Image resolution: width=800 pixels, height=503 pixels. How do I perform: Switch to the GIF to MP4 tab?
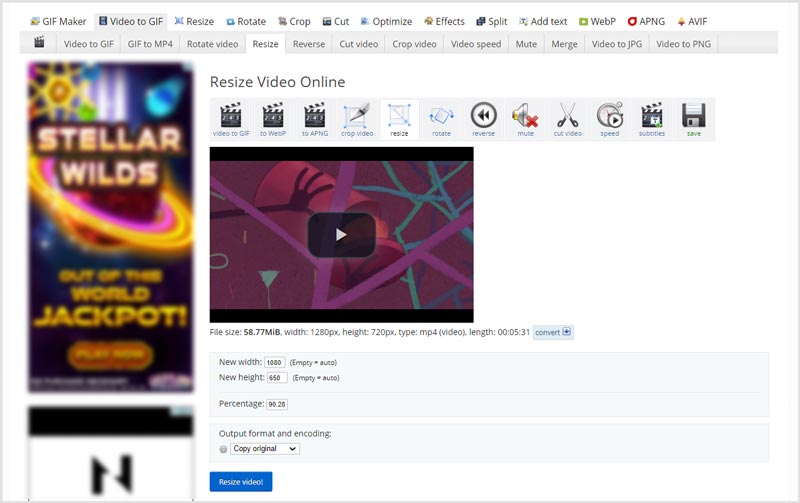pyautogui.click(x=150, y=44)
